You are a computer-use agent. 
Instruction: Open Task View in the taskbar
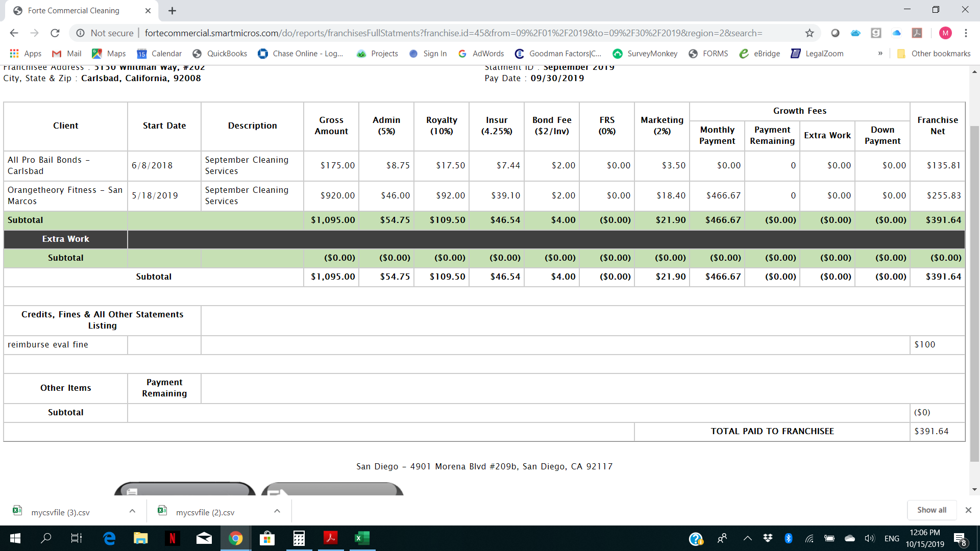point(77,538)
